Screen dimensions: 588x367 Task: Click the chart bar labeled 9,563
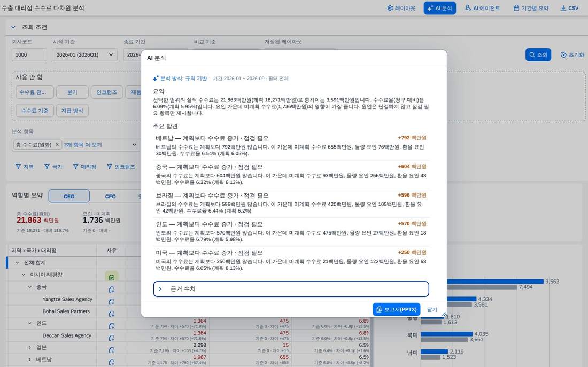(x=495, y=281)
